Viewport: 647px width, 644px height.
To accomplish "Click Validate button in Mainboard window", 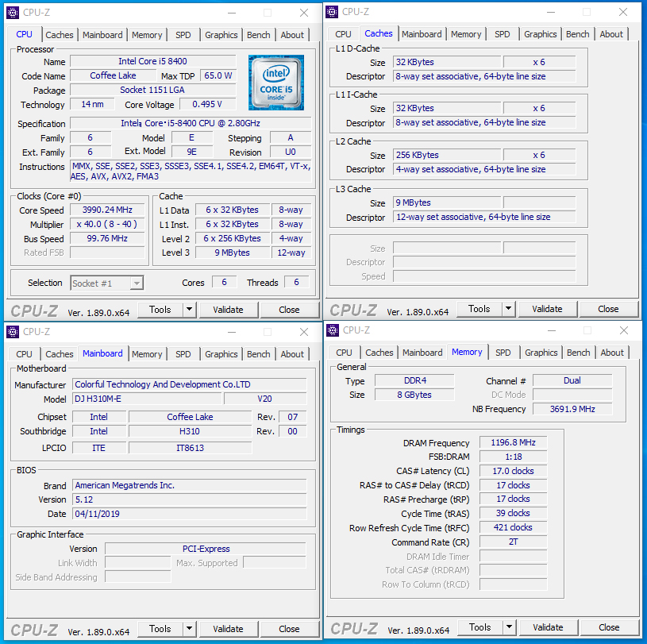I will point(228,629).
